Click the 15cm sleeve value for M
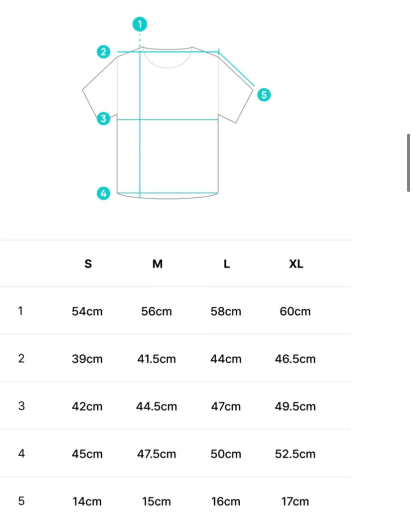Viewport: 413px width, 532px height. (157, 502)
